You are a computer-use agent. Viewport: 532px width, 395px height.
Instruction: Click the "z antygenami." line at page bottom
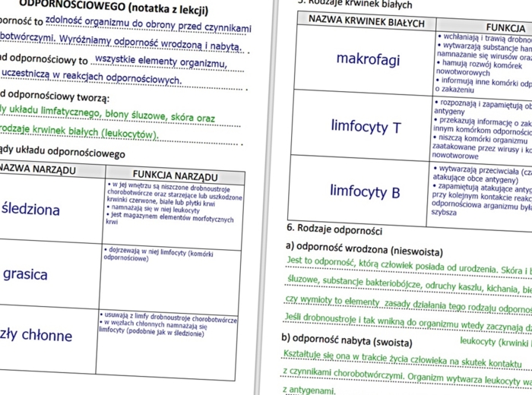(309, 390)
